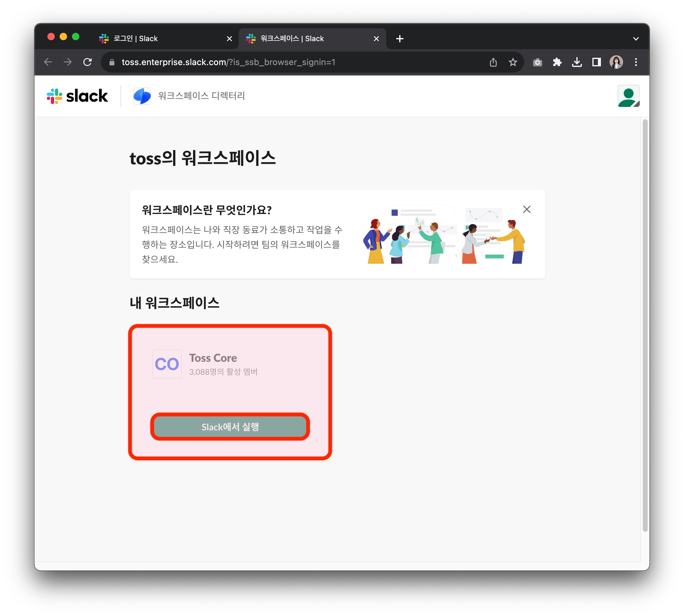Viewport: 684px width, 616px height.
Task: Open the Toss Core workspace name
Action: [213, 358]
